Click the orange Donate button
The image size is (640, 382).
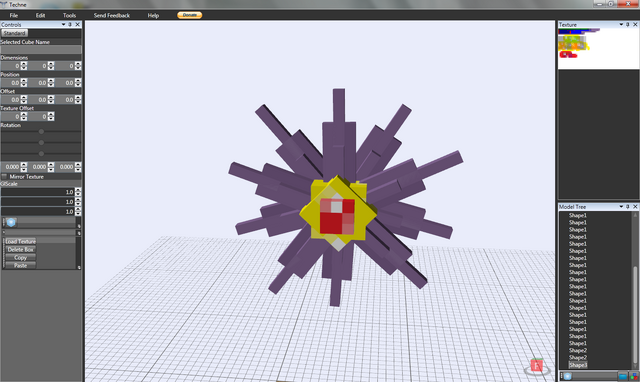[190, 15]
